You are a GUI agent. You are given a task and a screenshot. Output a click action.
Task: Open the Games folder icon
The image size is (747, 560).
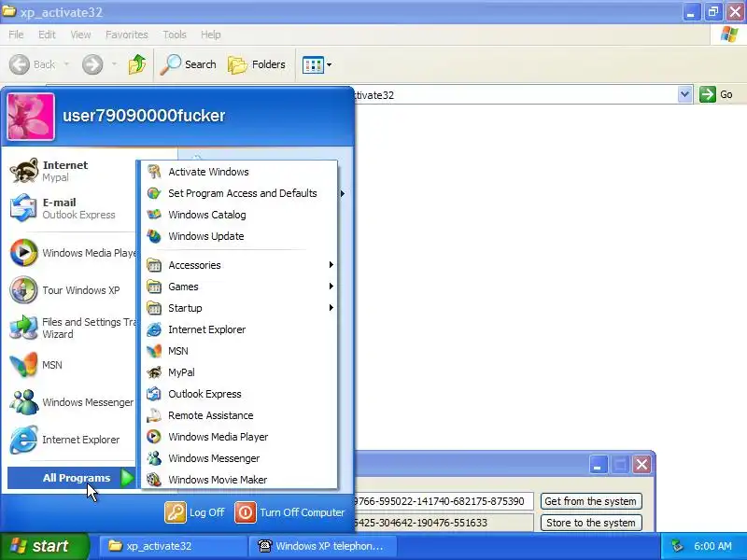pyautogui.click(x=154, y=287)
